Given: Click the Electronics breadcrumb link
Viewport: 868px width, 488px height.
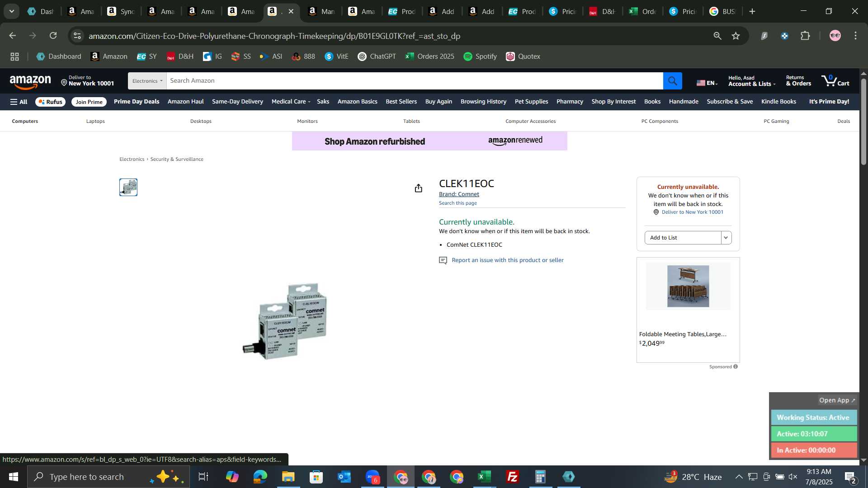Looking at the screenshot, I should coord(132,159).
